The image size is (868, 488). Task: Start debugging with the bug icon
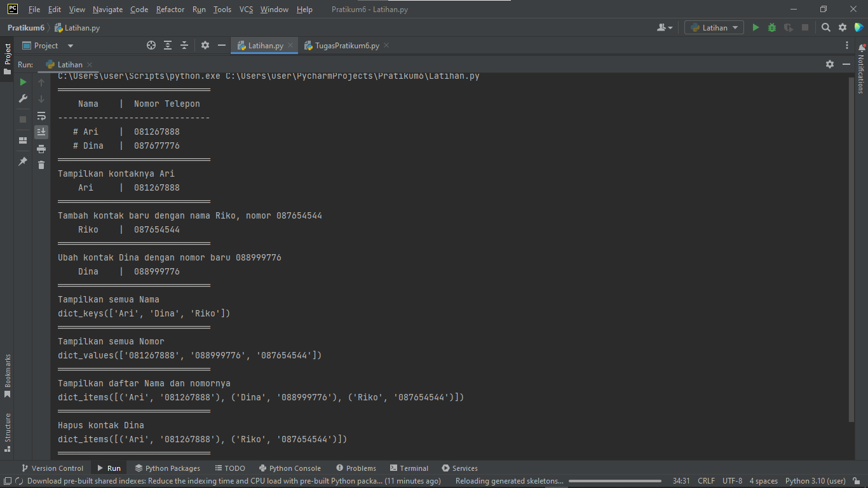coord(772,27)
